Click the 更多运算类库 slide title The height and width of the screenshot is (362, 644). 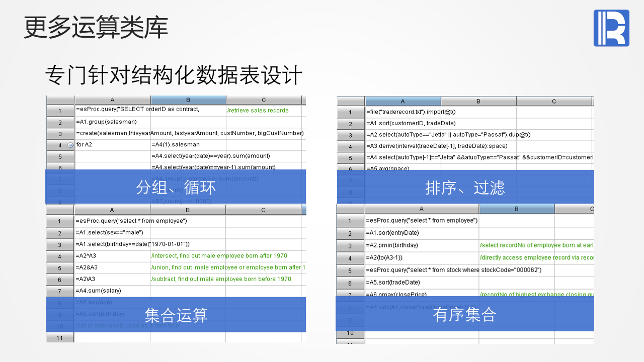(x=96, y=28)
